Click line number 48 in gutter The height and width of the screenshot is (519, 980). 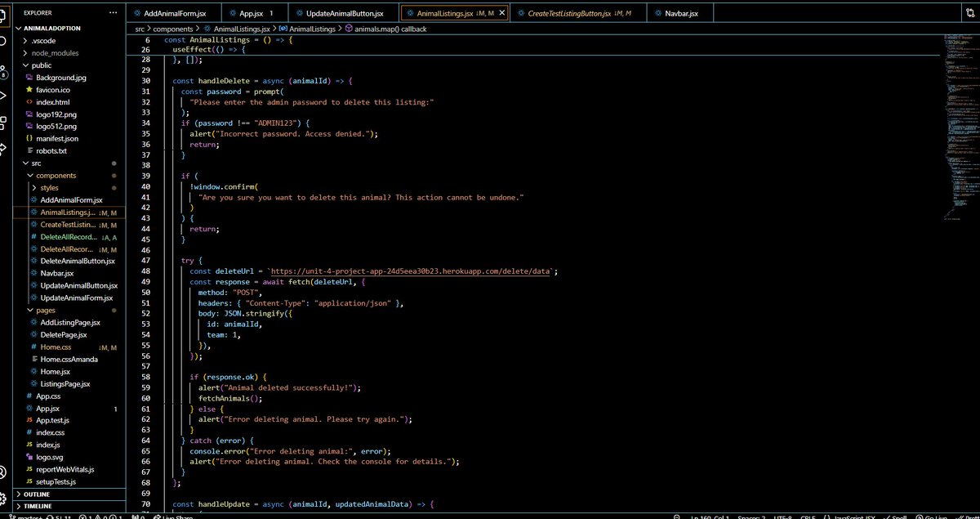[145, 271]
